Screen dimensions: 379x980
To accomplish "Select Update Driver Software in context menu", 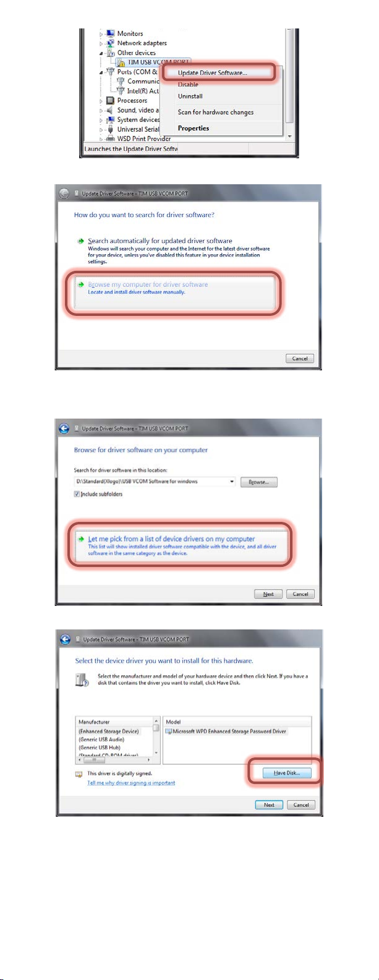I will click(212, 73).
